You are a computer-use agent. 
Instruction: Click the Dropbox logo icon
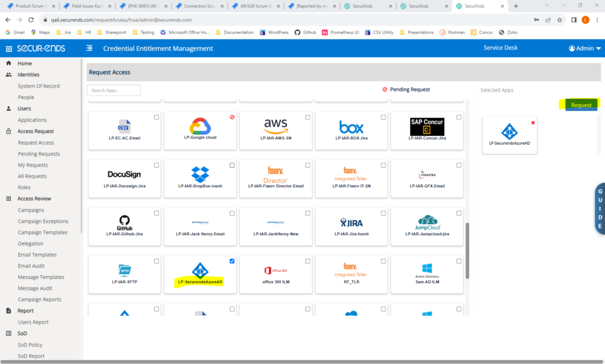pyautogui.click(x=200, y=174)
